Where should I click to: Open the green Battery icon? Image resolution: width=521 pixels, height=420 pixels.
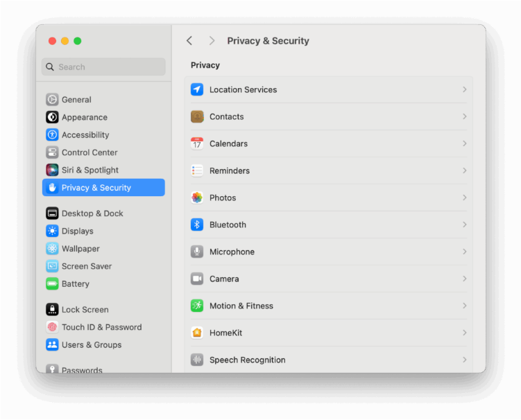click(52, 284)
